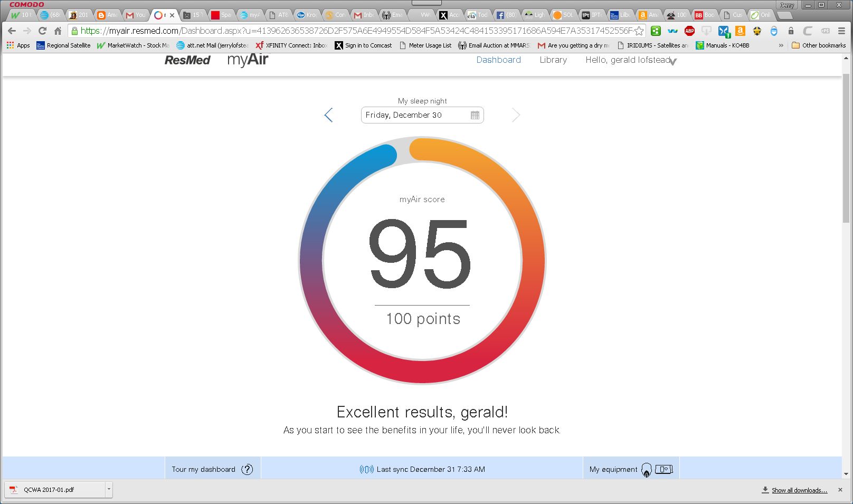Open the Library navigation item
Viewport: 853px width, 504px height.
pyautogui.click(x=553, y=60)
